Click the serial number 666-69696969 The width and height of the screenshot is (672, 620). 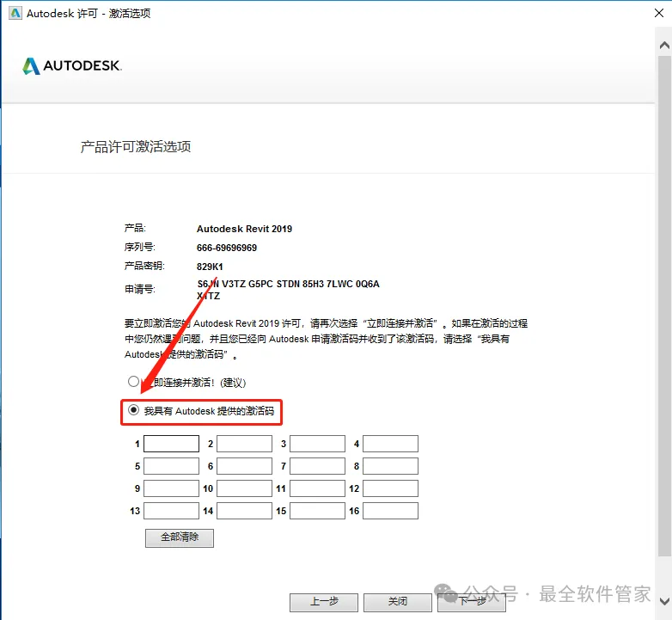pos(227,248)
